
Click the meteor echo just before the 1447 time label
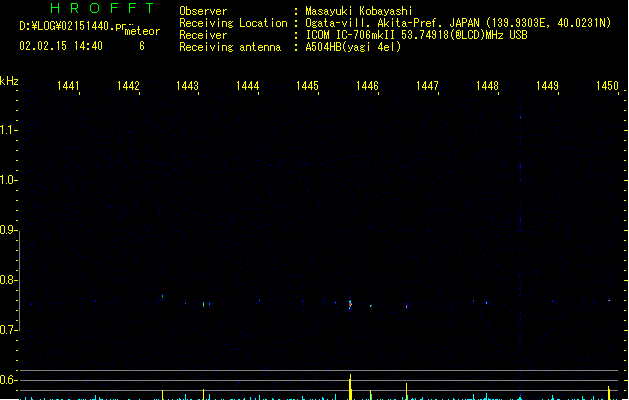(407, 306)
